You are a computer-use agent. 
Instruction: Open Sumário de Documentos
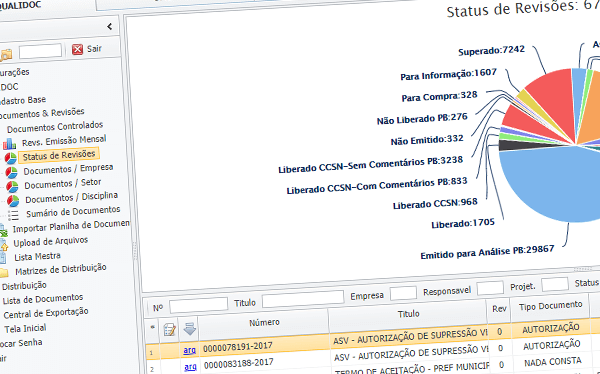(x=73, y=211)
